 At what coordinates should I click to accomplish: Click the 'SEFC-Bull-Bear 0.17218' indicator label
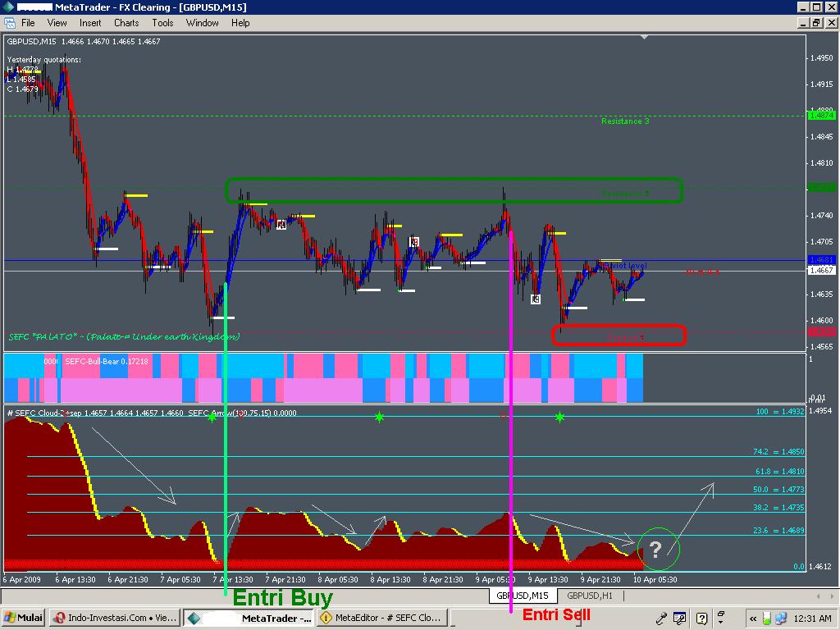[x=106, y=362]
